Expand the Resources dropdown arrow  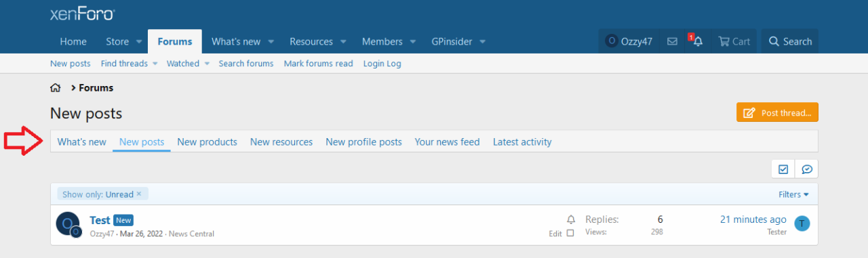coord(343,42)
